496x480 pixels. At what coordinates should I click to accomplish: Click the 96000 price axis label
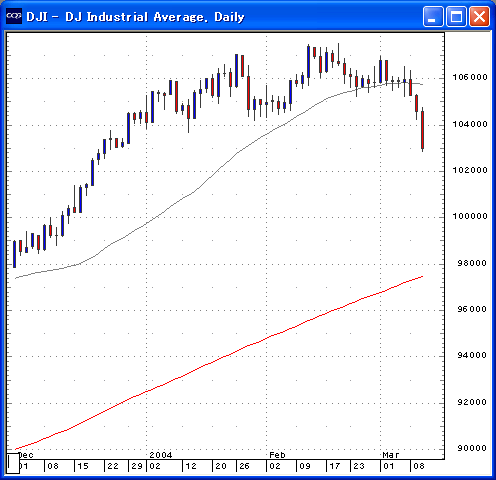click(472, 309)
